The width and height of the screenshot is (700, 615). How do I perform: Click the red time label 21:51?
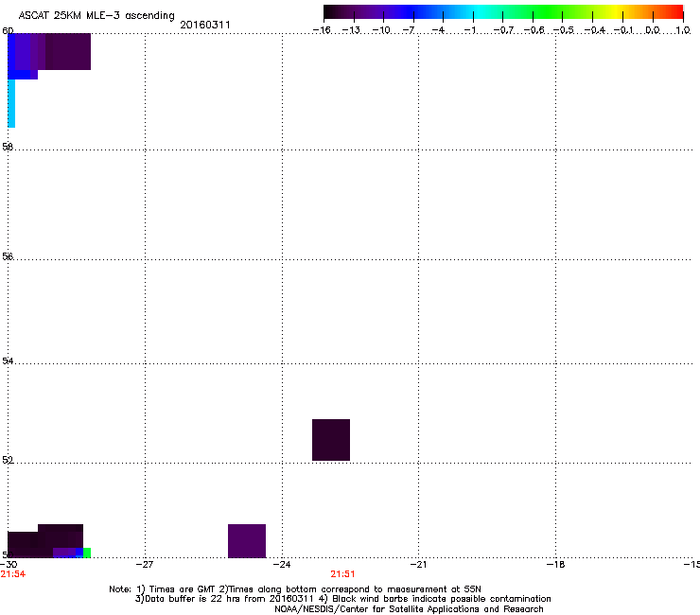342,574
